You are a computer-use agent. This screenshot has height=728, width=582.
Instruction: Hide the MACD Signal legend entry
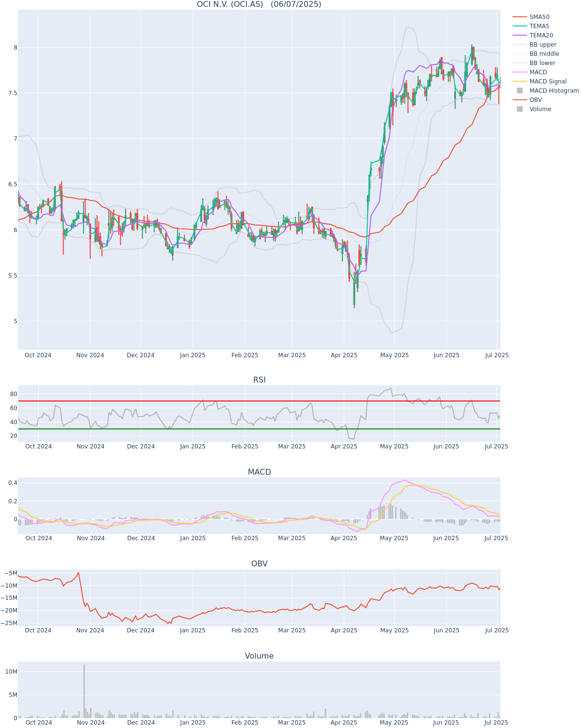[540, 82]
